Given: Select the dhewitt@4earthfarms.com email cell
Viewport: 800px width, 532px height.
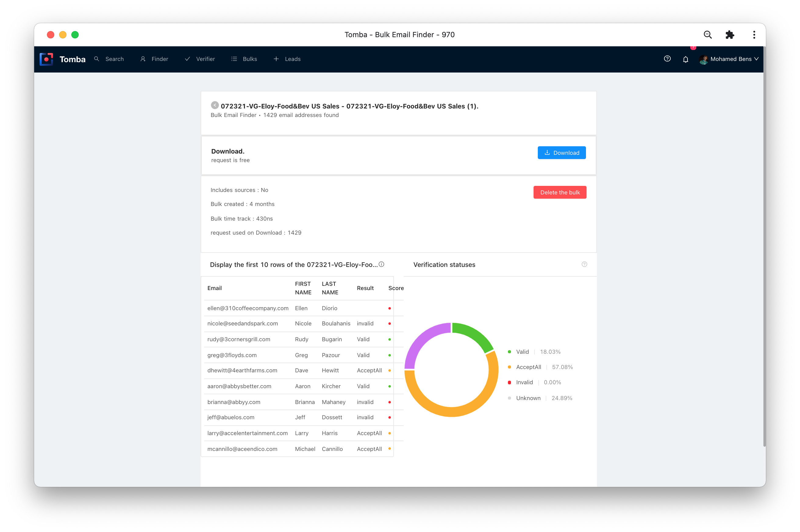Looking at the screenshot, I should [242, 371].
